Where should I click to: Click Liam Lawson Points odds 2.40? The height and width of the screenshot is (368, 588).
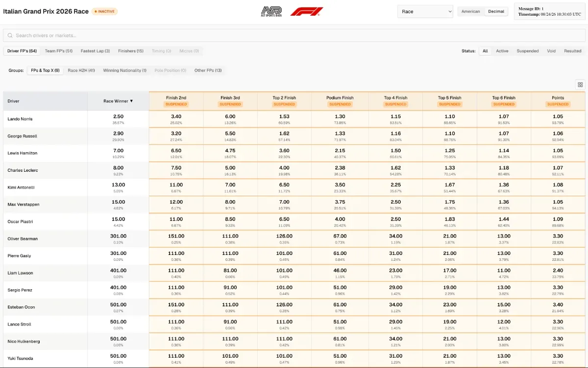click(x=558, y=273)
